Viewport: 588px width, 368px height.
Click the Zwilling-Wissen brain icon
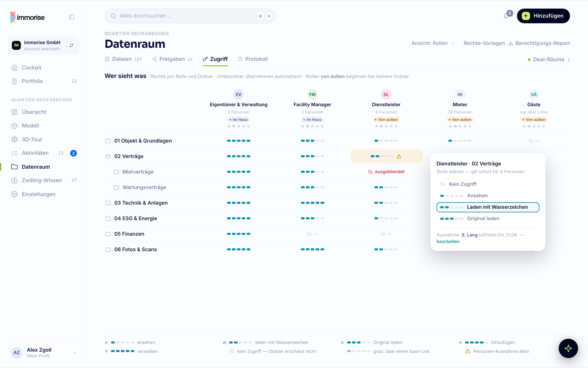[14, 181]
